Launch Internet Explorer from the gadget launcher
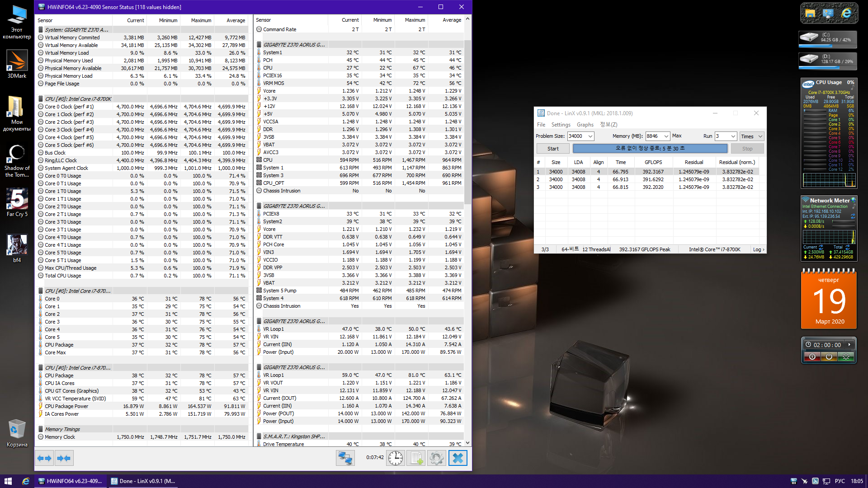Screen dimensions: 868x488 tap(846, 14)
